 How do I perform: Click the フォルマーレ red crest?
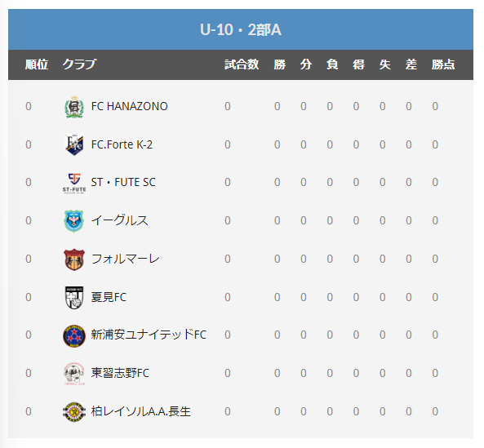point(74,259)
